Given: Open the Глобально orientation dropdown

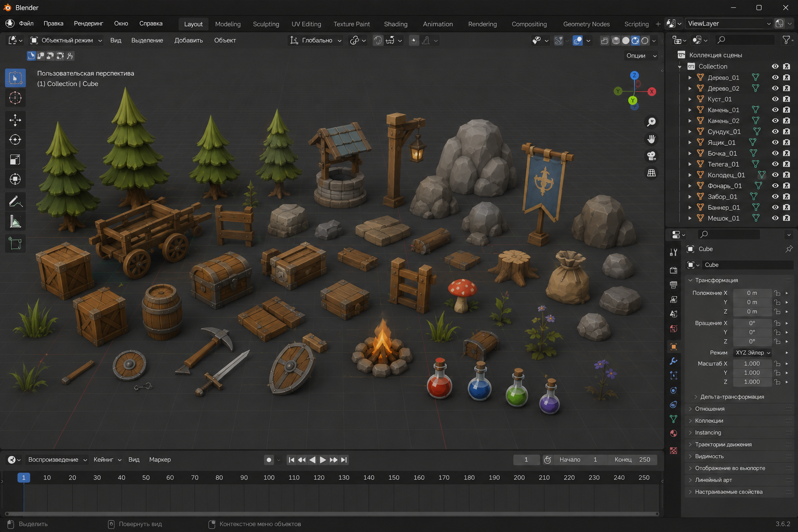Looking at the screenshot, I should coord(316,40).
